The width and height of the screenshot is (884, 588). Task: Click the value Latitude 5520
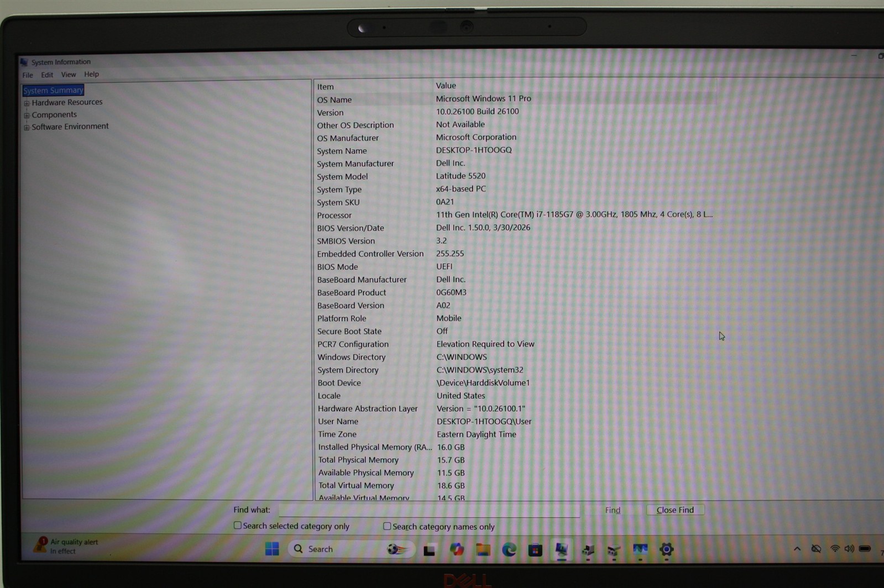tap(461, 176)
